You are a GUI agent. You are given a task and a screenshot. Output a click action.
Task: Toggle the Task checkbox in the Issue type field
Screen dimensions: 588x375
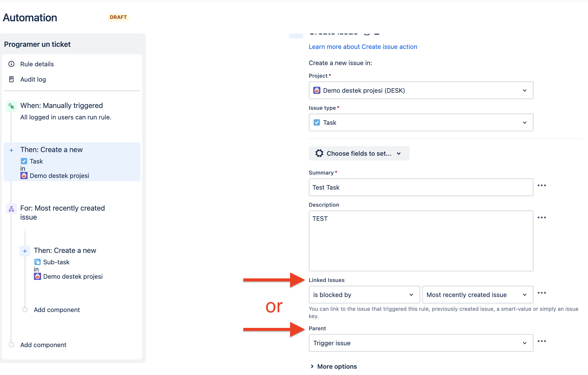pos(317,122)
